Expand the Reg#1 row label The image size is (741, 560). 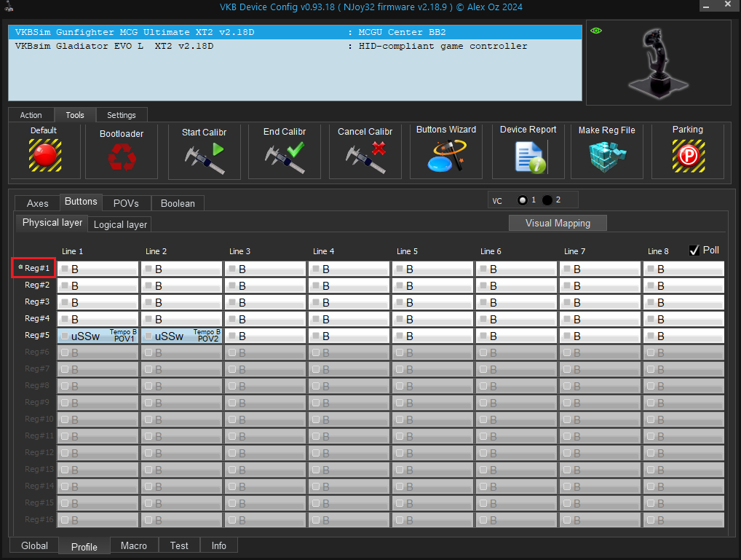coord(33,269)
